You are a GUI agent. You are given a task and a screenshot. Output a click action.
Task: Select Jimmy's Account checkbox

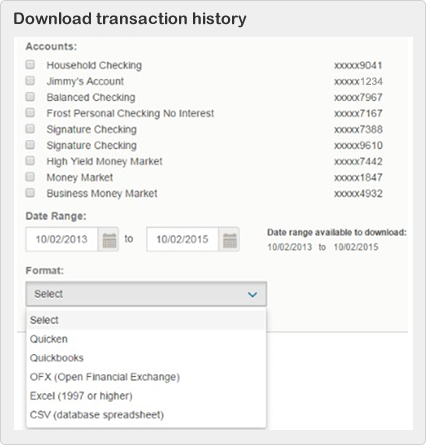coord(30,80)
